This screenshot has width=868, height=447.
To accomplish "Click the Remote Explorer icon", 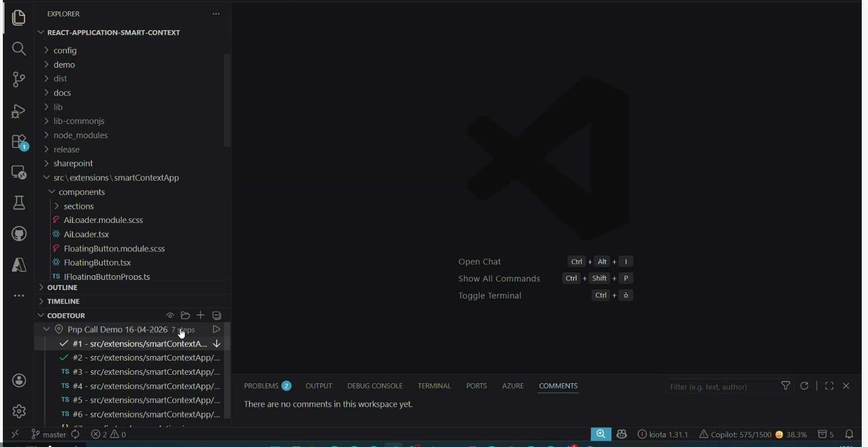I will (19, 172).
